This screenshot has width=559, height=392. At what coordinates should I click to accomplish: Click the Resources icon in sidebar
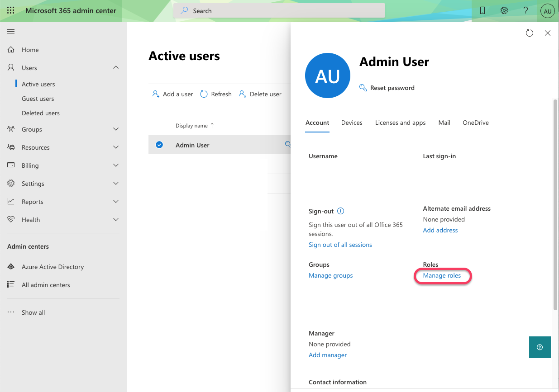pos(11,147)
